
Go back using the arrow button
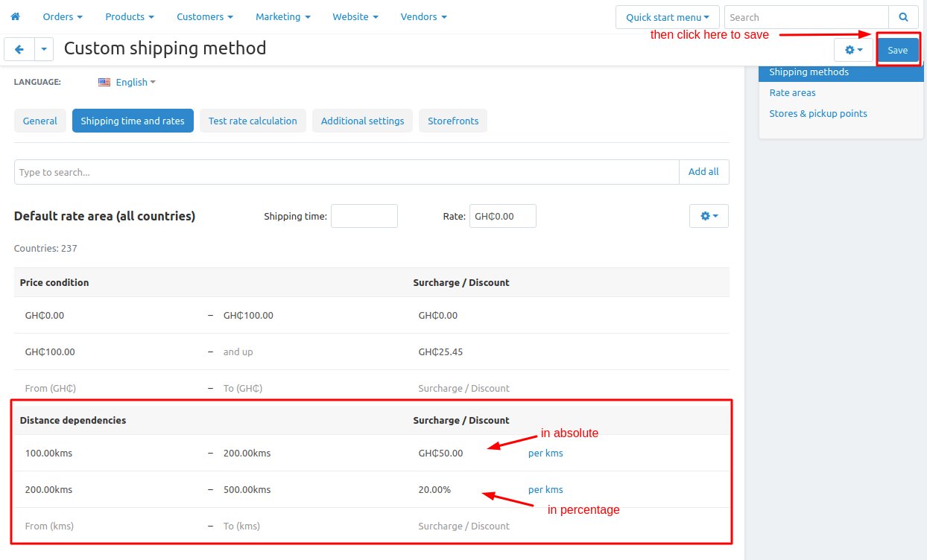point(19,49)
